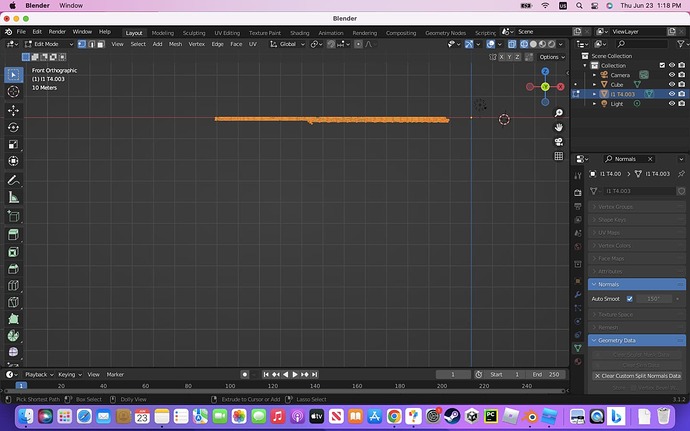
Task: Select the Cursor tool in the toolbar
Action: click(14, 93)
